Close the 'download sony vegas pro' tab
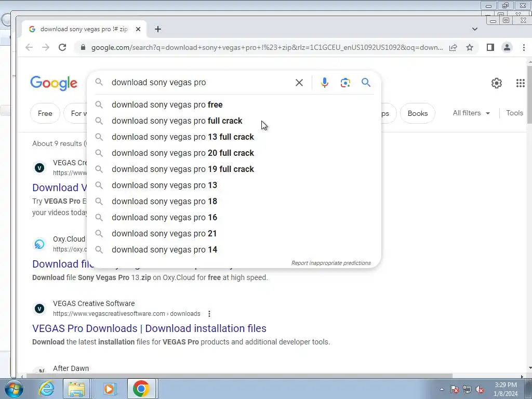This screenshot has height=399, width=532. (x=138, y=29)
